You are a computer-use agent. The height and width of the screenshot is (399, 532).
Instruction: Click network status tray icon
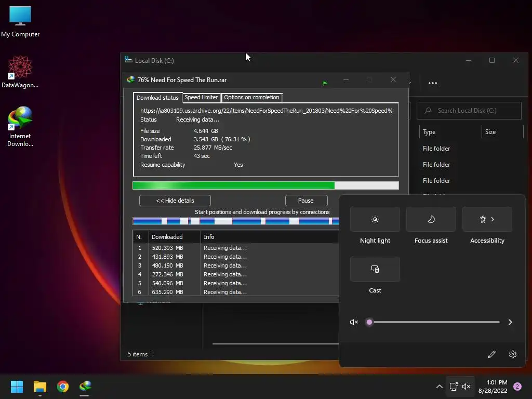454,387
